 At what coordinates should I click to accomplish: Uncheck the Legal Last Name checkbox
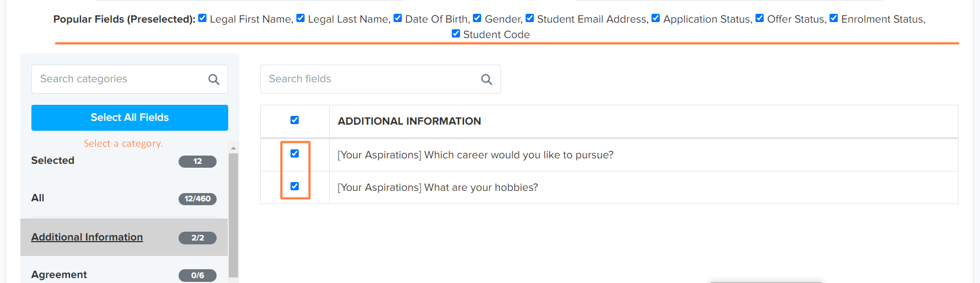(300, 18)
